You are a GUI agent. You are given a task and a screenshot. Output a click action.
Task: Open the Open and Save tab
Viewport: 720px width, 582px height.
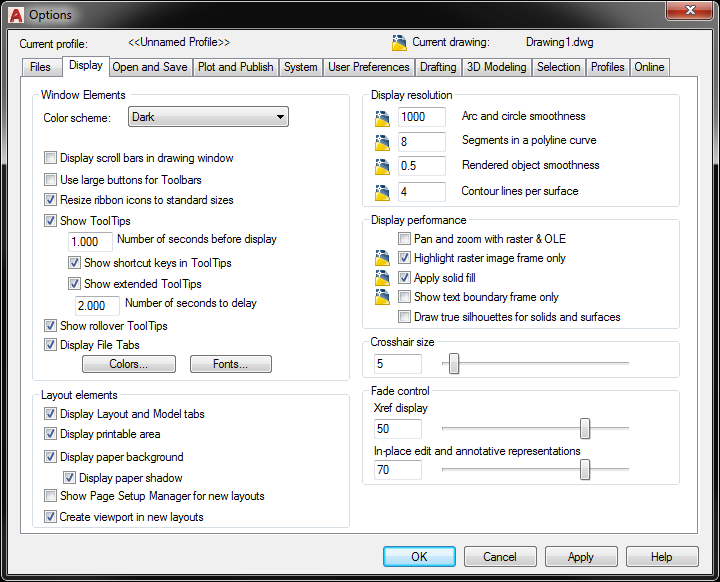point(150,67)
